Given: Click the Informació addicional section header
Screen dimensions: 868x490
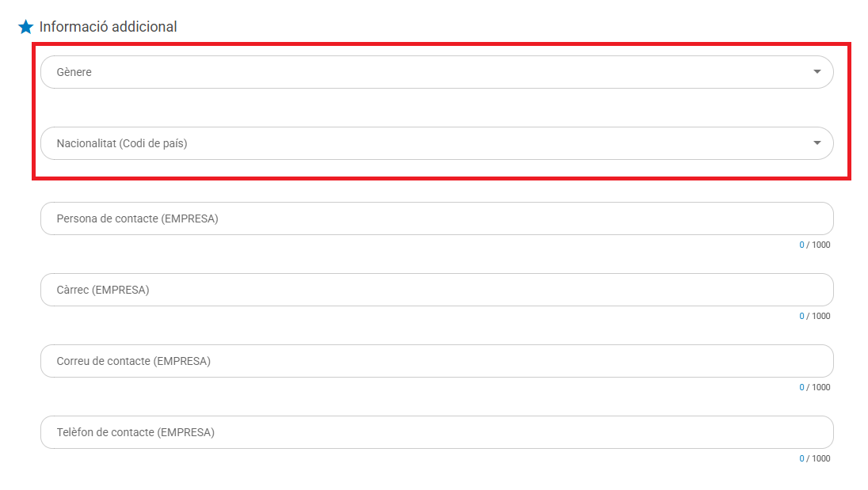Looking at the screenshot, I should 108,26.
